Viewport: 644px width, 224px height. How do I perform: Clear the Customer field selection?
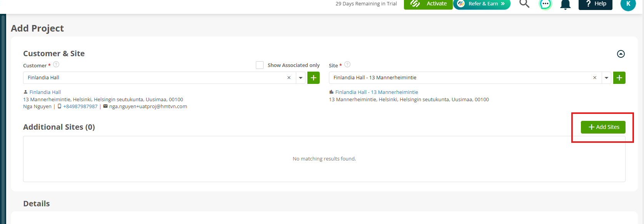[289, 78]
